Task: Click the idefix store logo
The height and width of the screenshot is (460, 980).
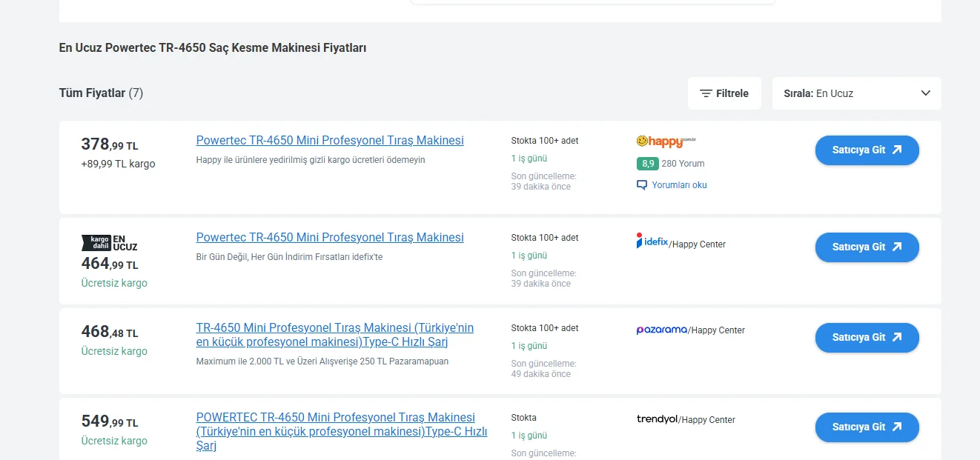Action: [x=652, y=241]
